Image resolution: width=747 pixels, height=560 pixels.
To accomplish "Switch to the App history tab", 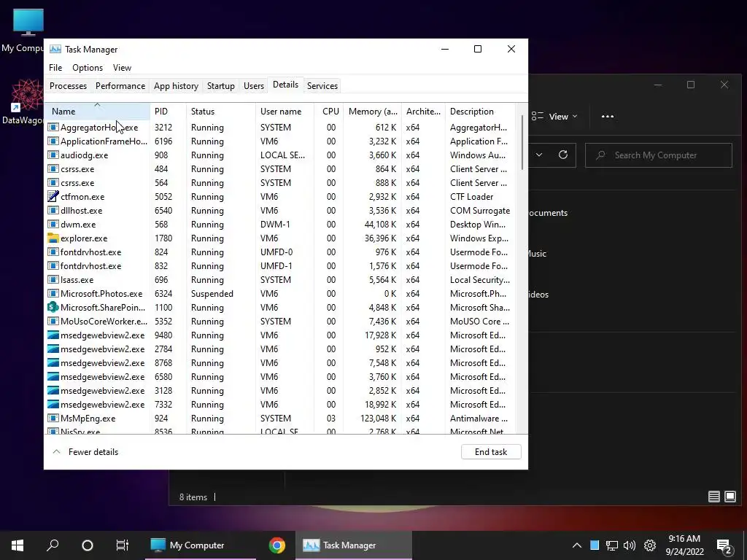I will pyautogui.click(x=176, y=86).
